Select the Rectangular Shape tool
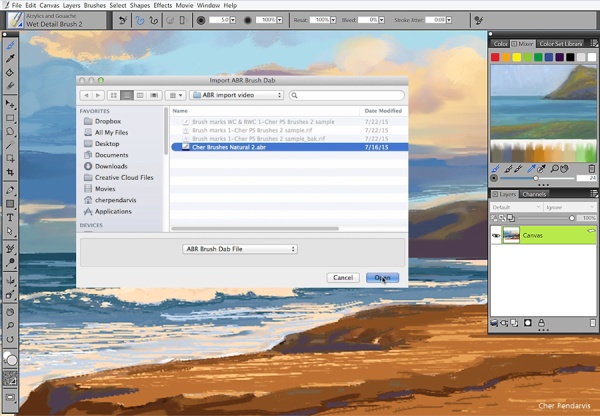 (10, 204)
